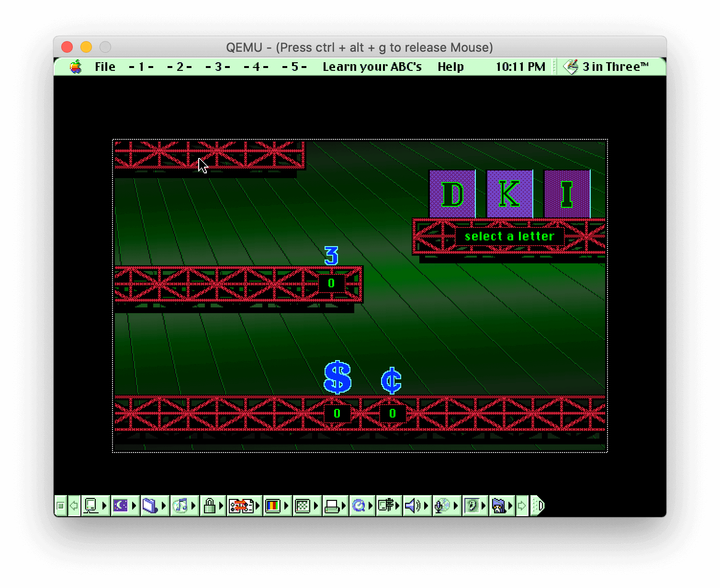This screenshot has width=720, height=588.
Task: Open the -2- menu
Action: tap(180, 67)
